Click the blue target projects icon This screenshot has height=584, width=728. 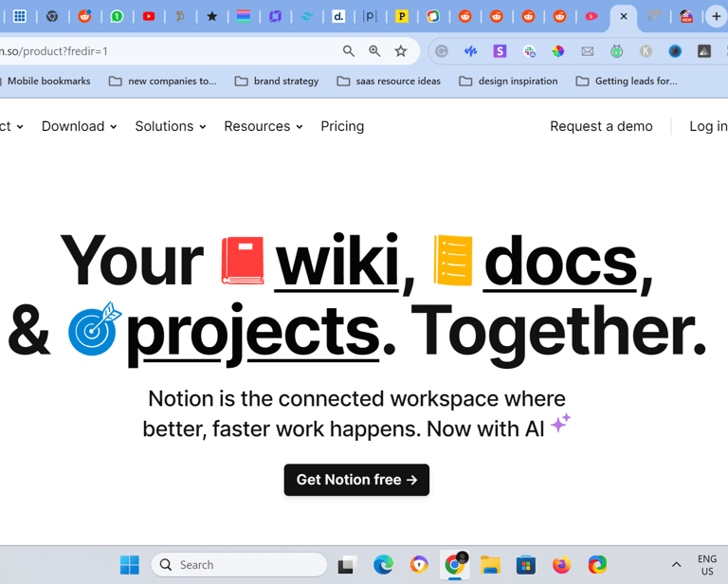[x=94, y=329]
